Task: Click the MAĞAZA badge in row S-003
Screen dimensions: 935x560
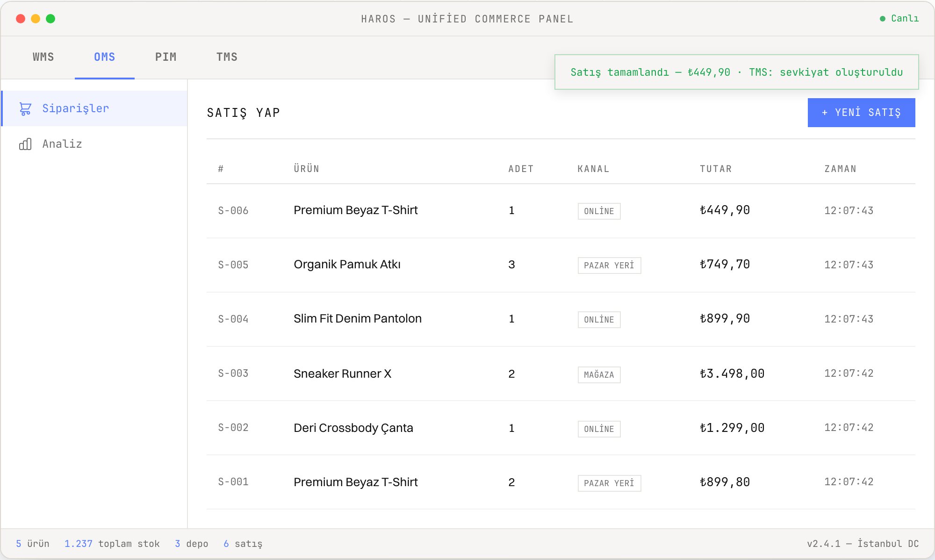Action: pyautogui.click(x=599, y=375)
